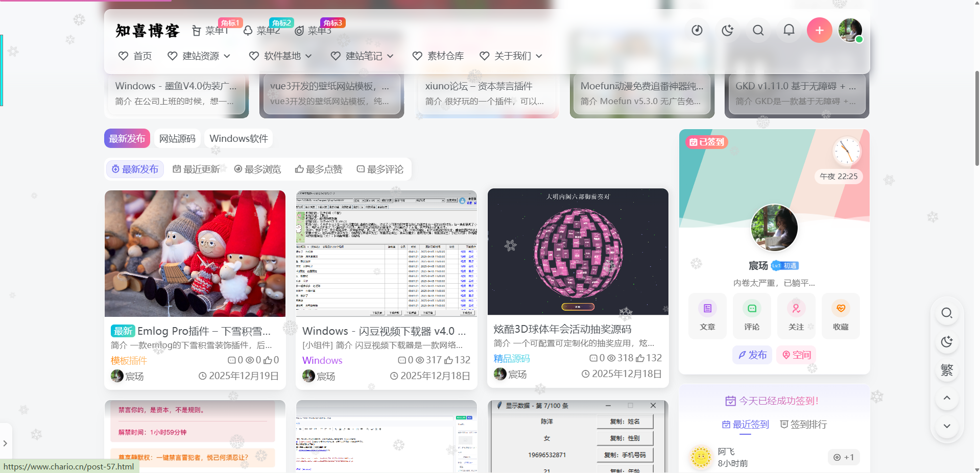Image resolution: width=980 pixels, height=473 pixels.
Task: Switch to the 网站源码 tab
Action: coord(177,138)
